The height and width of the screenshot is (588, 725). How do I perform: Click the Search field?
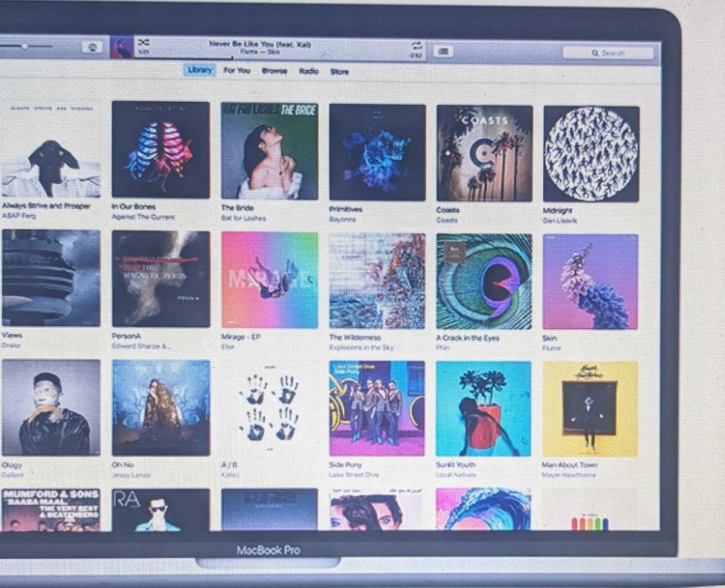608,54
